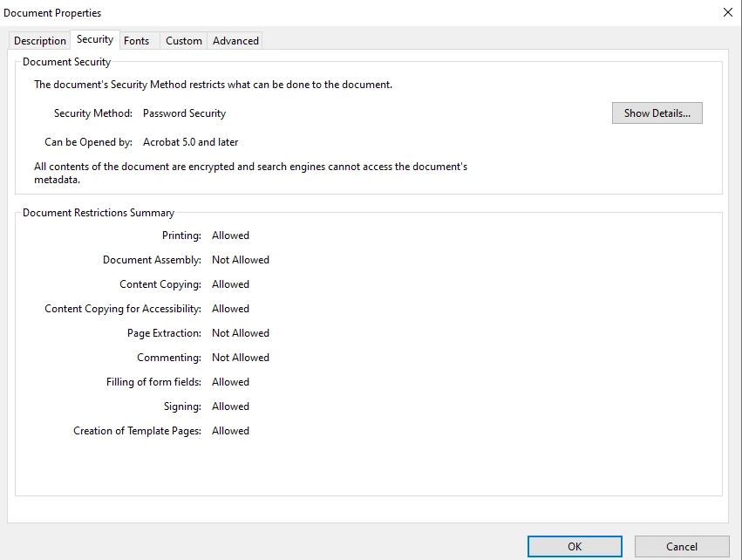Click the Can be Opened by label
This screenshot has height=560, width=742.
(88, 142)
